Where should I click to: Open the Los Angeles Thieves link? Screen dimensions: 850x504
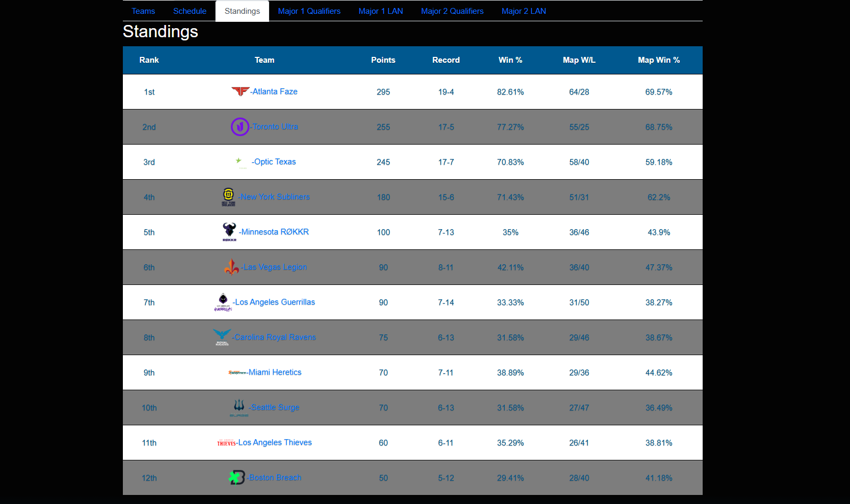point(274,442)
